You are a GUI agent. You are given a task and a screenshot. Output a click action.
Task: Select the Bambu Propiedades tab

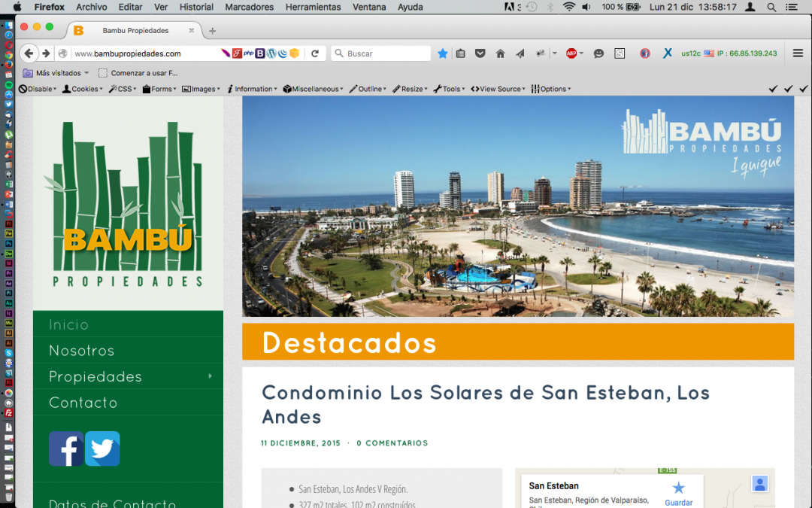pyautogui.click(x=135, y=31)
